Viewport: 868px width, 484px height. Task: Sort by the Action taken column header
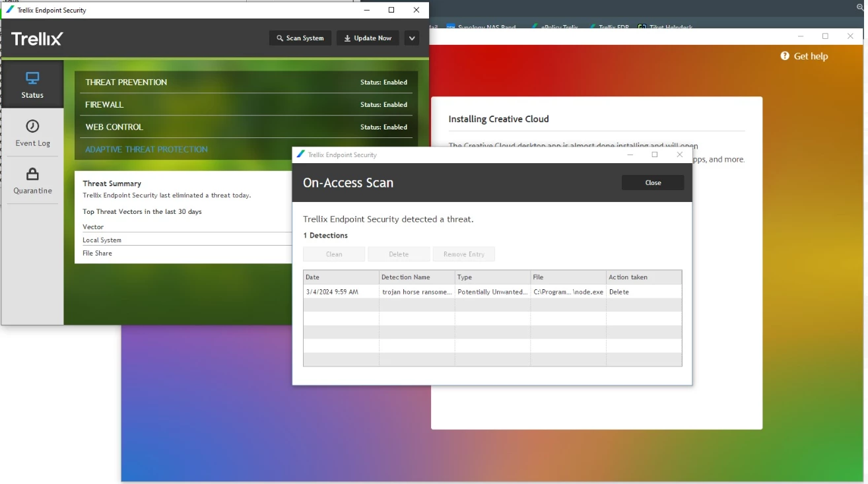(644, 277)
